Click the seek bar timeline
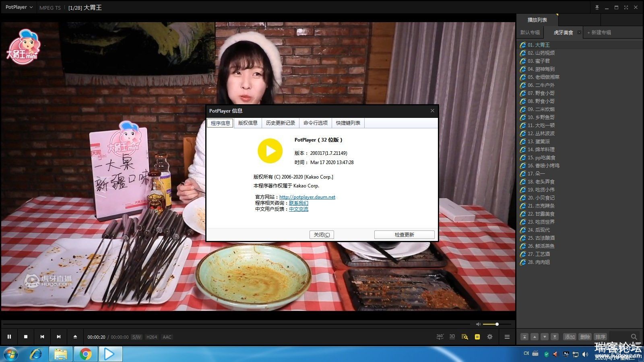 point(236,324)
